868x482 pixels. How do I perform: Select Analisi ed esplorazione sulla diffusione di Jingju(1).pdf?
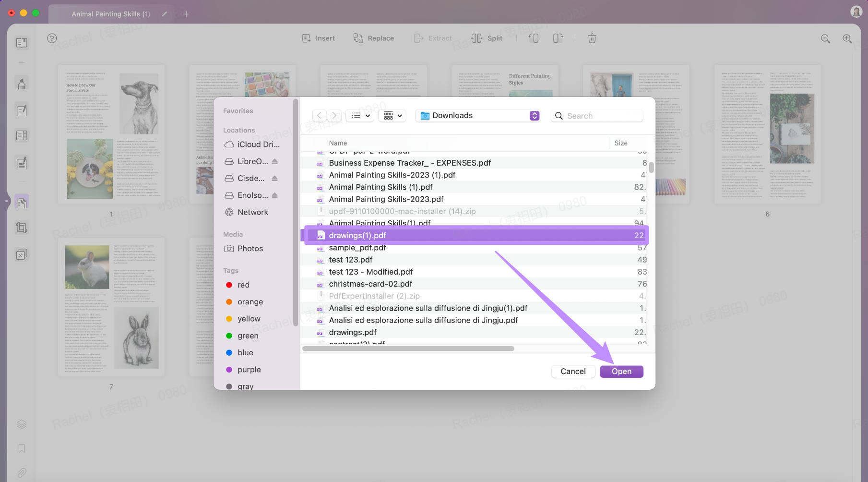pyautogui.click(x=475, y=308)
